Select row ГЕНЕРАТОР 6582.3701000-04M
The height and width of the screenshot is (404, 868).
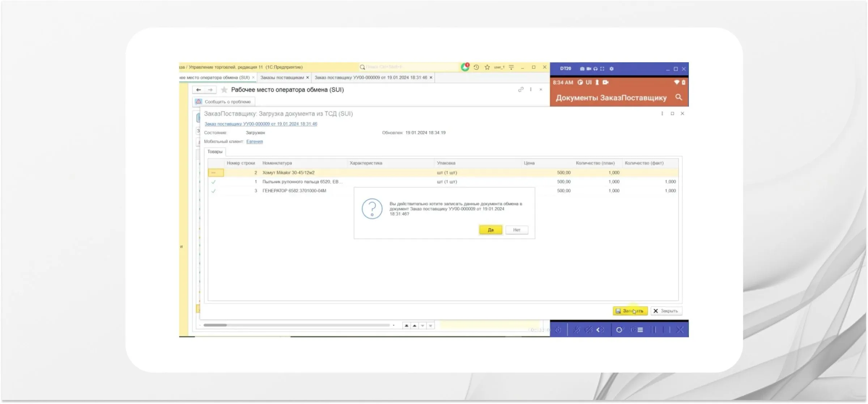(x=443, y=191)
